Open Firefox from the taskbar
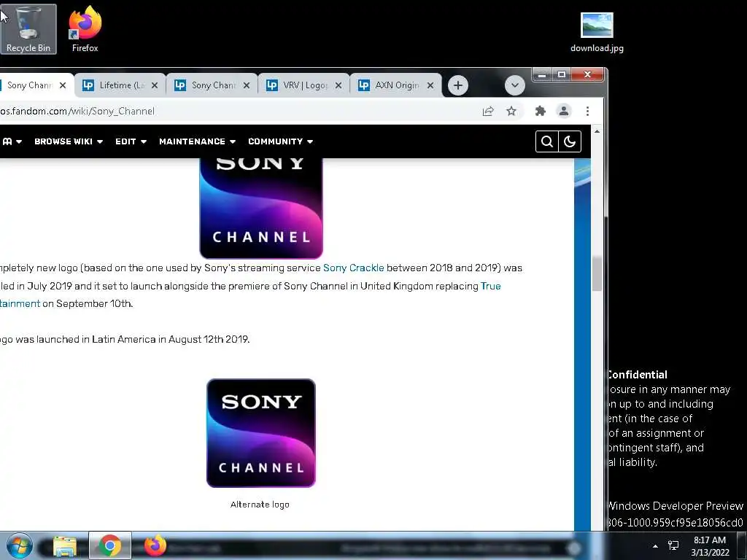This screenshot has width=747, height=560. coord(155,545)
